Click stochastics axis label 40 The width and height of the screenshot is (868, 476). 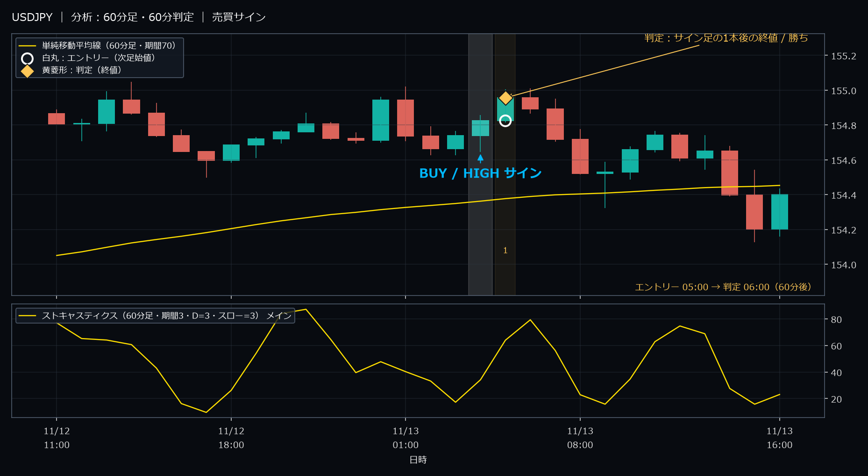tap(836, 373)
